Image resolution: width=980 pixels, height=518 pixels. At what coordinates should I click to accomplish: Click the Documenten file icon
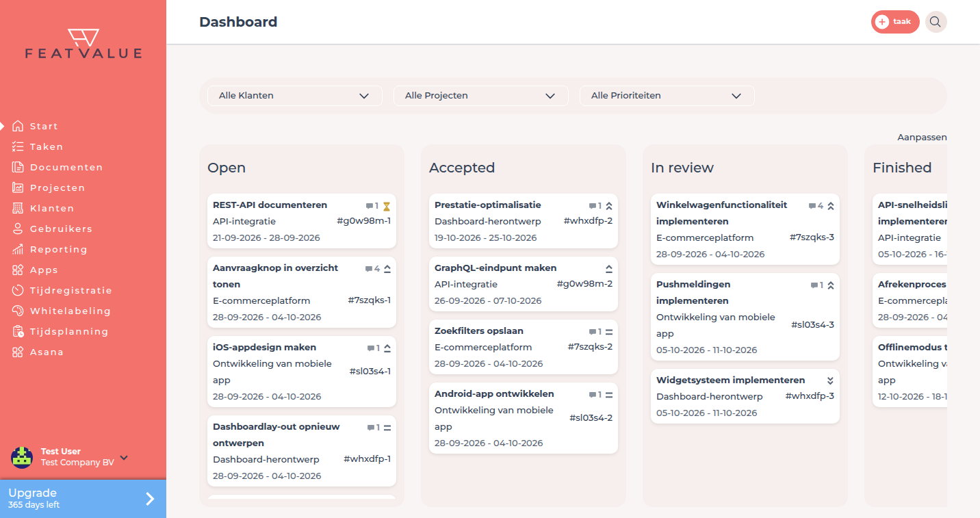click(x=18, y=167)
